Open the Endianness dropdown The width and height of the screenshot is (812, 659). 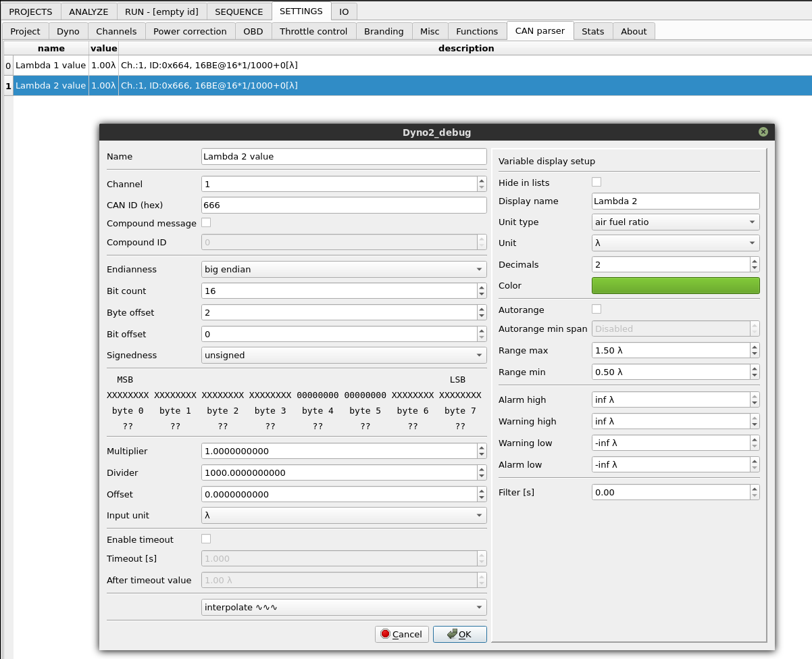pos(343,269)
